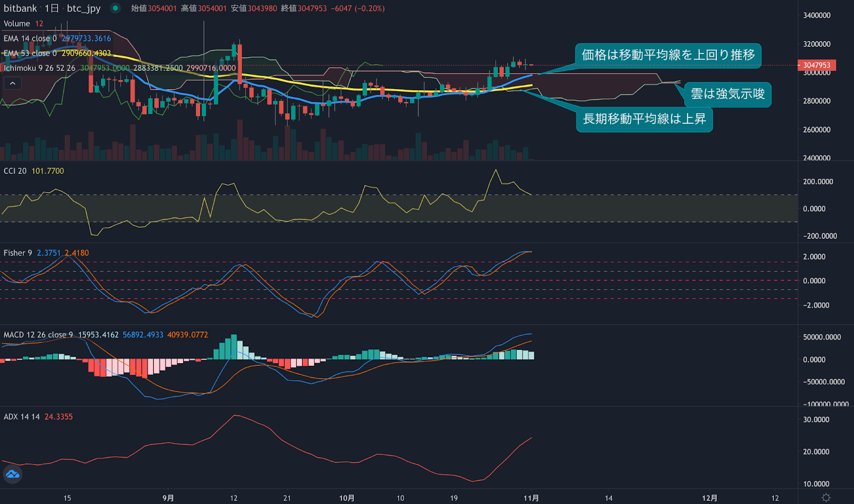Select the ADX 14 14 indicator label
The height and width of the screenshot is (504, 854).
pyautogui.click(x=21, y=417)
